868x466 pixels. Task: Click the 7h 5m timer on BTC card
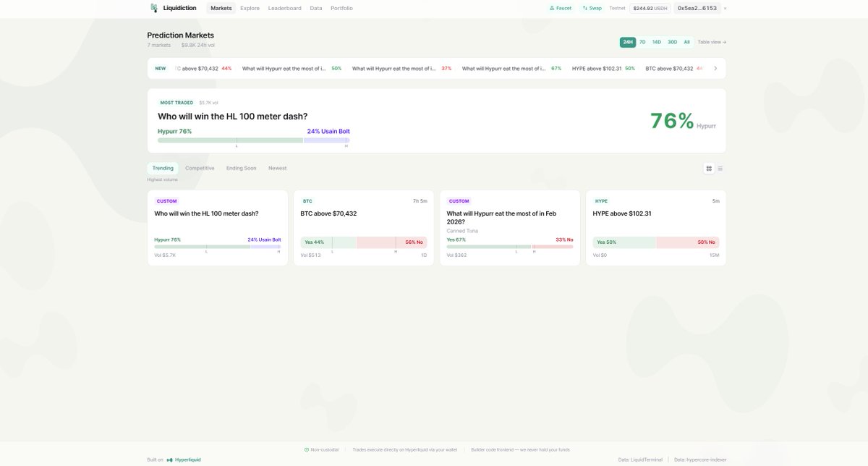tap(420, 201)
